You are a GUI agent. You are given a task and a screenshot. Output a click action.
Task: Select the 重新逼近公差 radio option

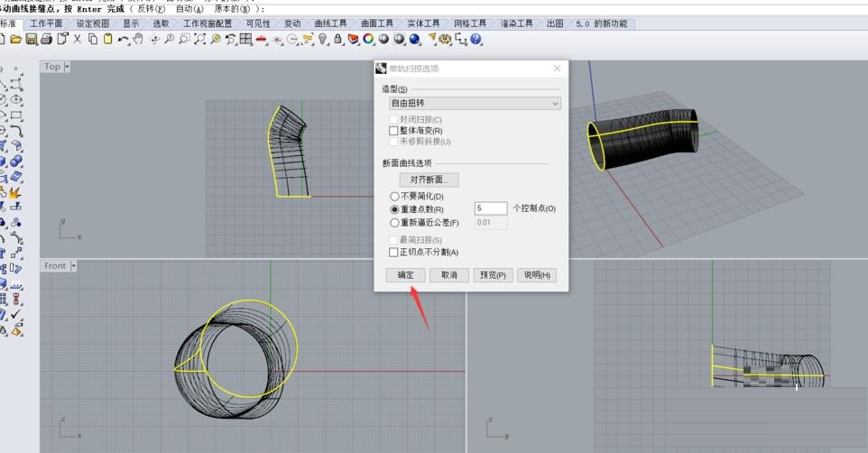click(x=394, y=223)
